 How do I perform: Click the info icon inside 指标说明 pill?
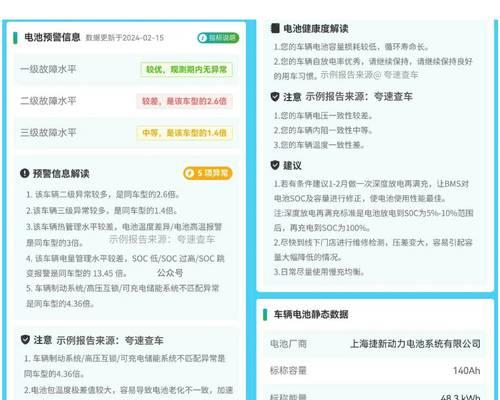tap(202, 38)
